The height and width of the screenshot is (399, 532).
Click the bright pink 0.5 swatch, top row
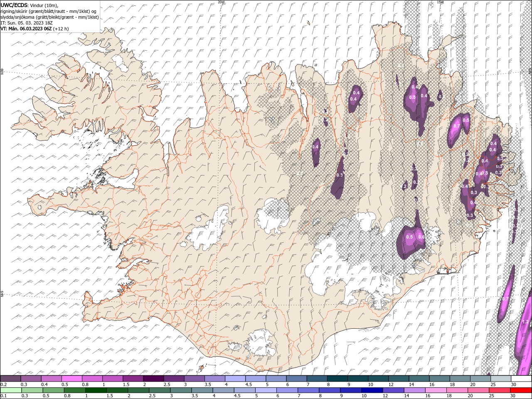tap(71, 379)
